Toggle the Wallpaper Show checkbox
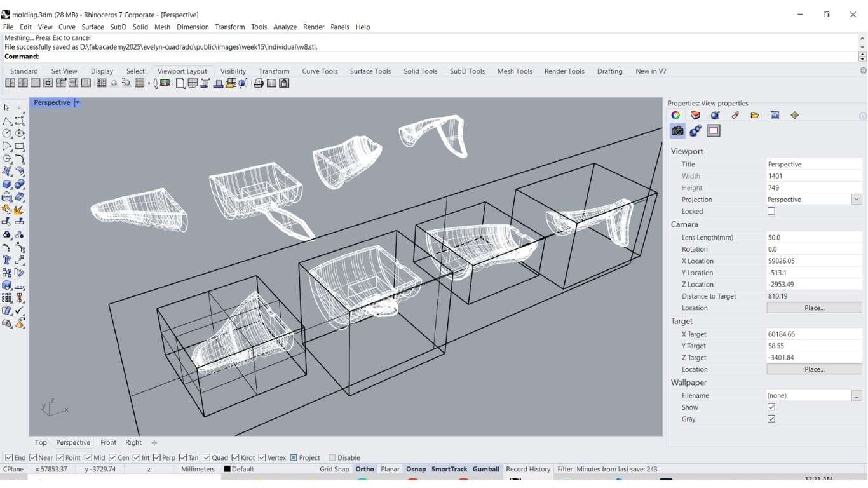Viewport: 868px width, 488px height. click(x=771, y=407)
